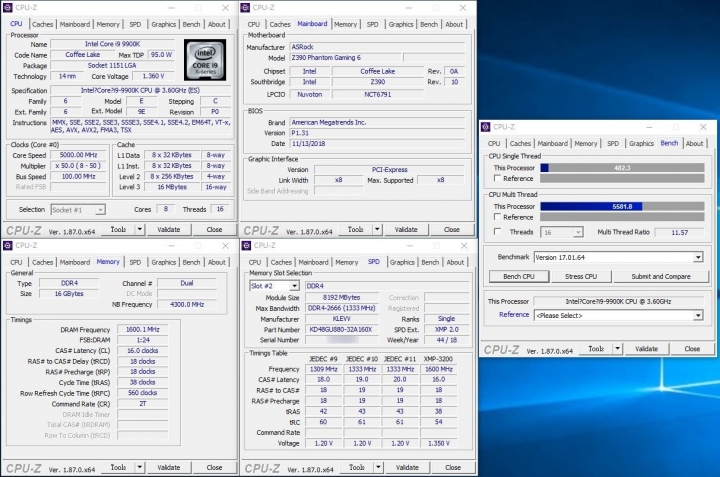Click NB Frequency value 4300.0 MHz
The width and height of the screenshot is (720, 477).
pos(187,304)
